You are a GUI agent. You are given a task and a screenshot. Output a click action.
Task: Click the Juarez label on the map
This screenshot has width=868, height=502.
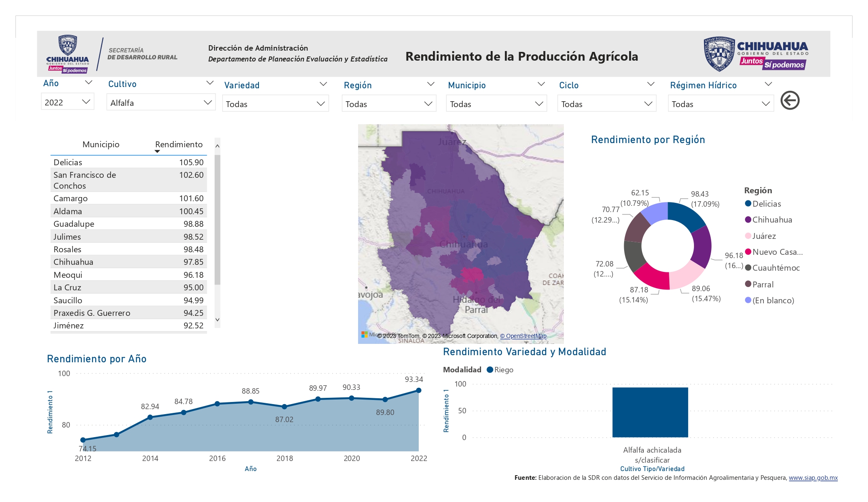click(452, 142)
